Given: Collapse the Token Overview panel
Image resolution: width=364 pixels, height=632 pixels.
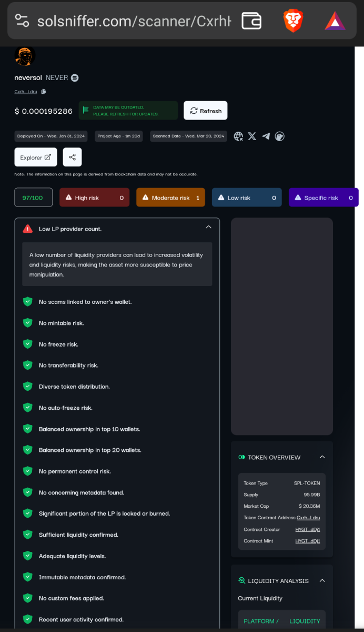Looking at the screenshot, I should point(322,457).
